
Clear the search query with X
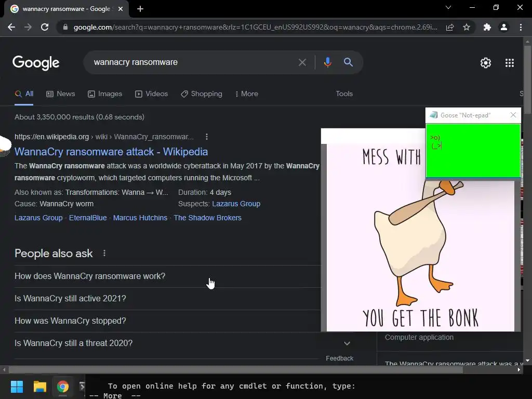click(302, 62)
